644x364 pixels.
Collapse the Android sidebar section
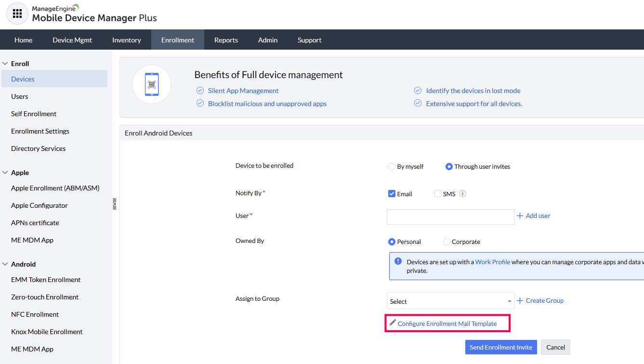coord(5,264)
